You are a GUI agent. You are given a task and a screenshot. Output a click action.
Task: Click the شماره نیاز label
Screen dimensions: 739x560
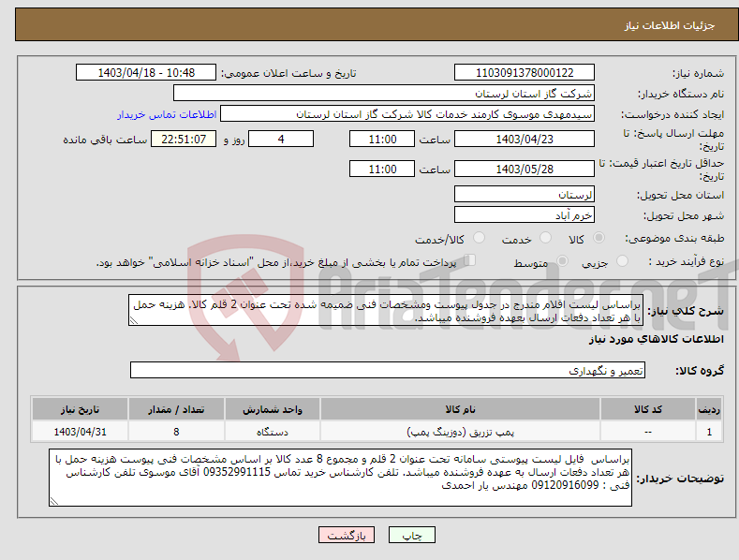pos(698,73)
